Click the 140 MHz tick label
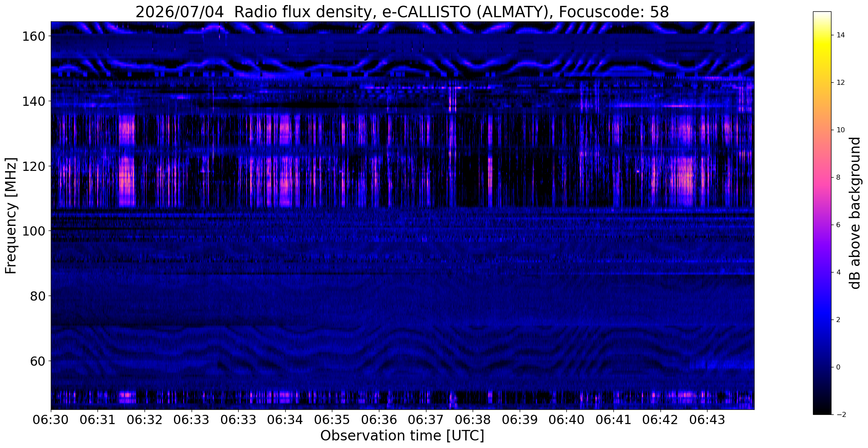868x448 pixels. pyautogui.click(x=34, y=101)
